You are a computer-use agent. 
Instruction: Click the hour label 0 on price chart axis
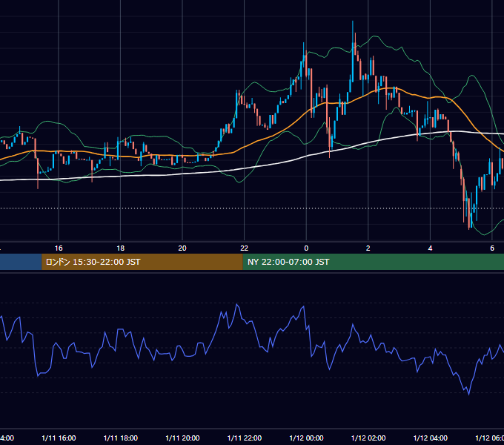(306, 248)
